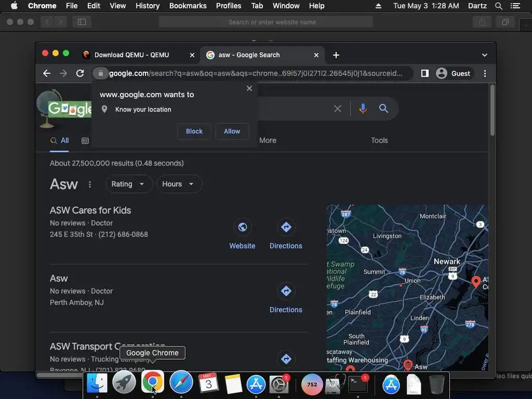Open the Chrome menu in menu bar

click(42, 6)
